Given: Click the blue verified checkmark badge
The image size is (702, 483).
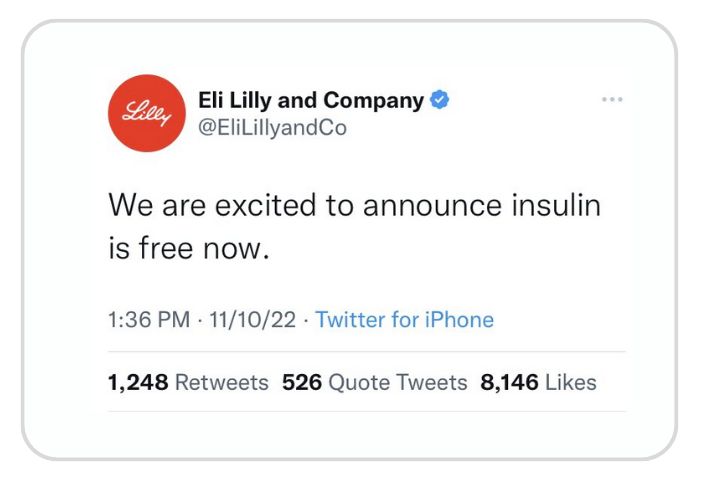Looking at the screenshot, I should pyautogui.click(x=440, y=100).
